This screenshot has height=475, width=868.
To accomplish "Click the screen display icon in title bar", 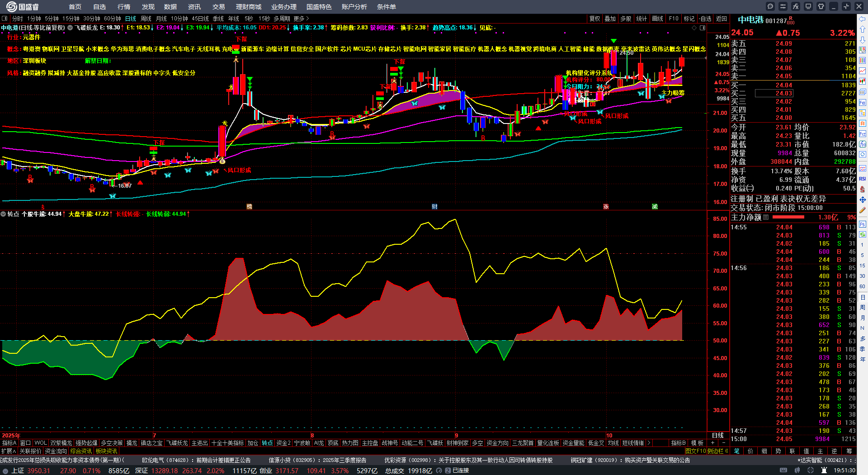I will (x=808, y=6).
